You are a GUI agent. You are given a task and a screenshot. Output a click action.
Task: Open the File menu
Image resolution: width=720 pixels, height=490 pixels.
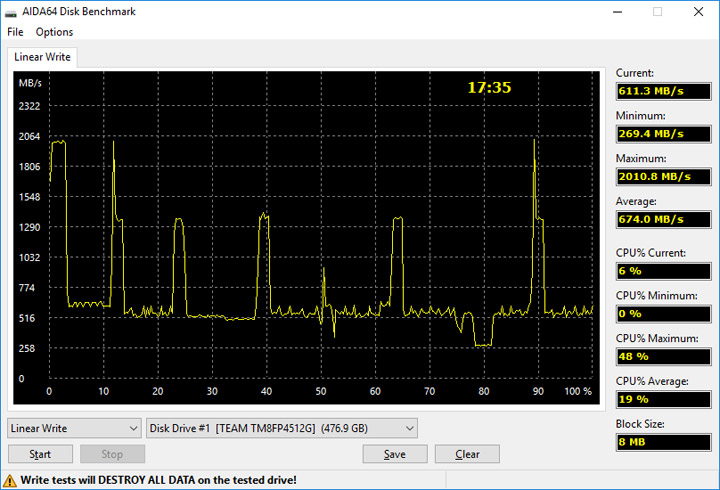click(15, 32)
